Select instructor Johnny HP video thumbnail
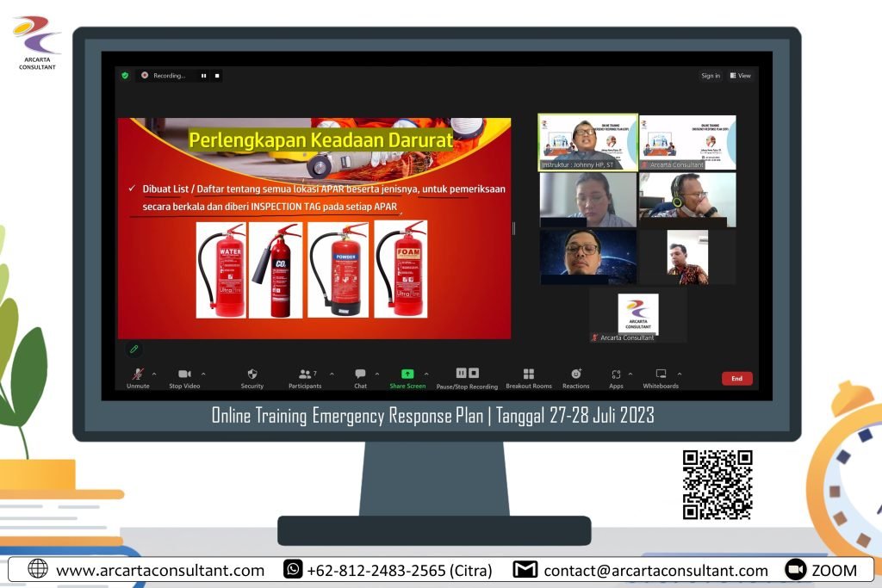Image resolution: width=882 pixels, height=588 pixels. point(588,142)
